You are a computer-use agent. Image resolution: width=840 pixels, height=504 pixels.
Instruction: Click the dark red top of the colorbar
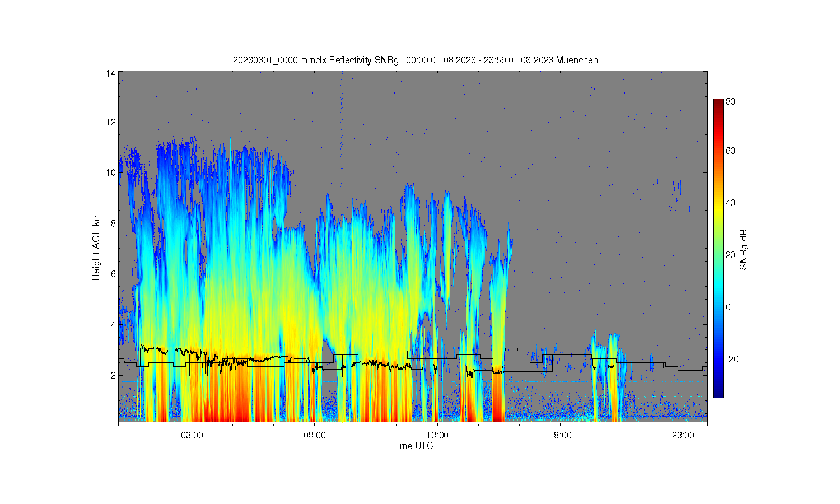pyautogui.click(x=718, y=102)
